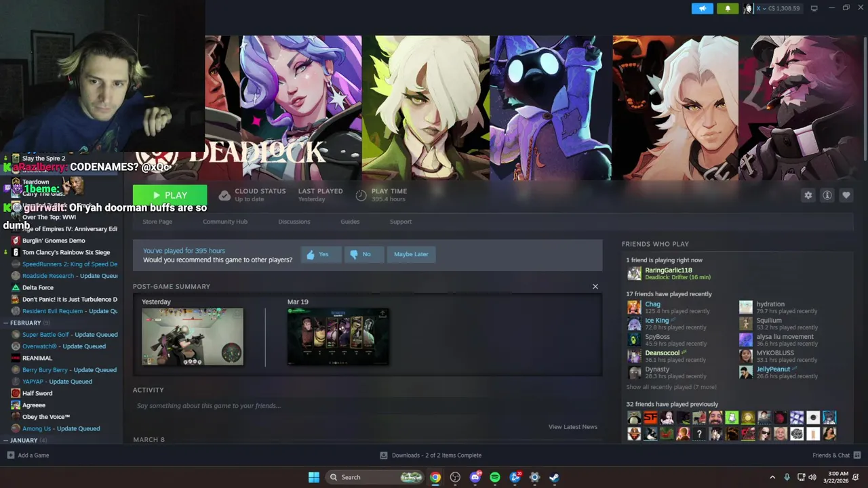The width and height of the screenshot is (868, 488).
Task: Open the notifications bell icon
Action: coord(728,8)
